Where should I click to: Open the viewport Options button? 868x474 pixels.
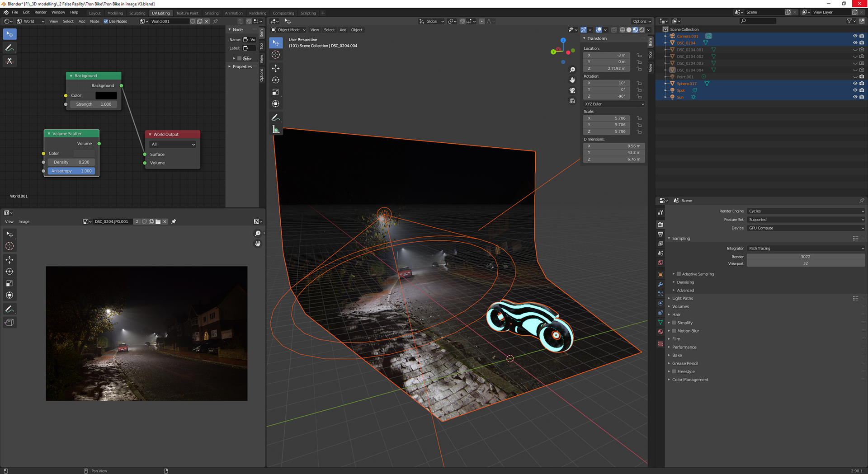(642, 21)
